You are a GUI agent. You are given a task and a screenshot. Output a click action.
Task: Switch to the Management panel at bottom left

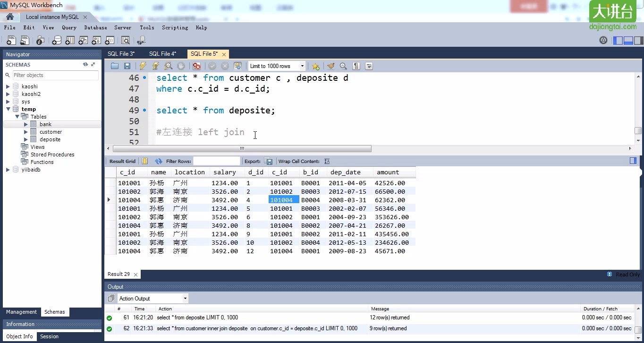[21, 312]
